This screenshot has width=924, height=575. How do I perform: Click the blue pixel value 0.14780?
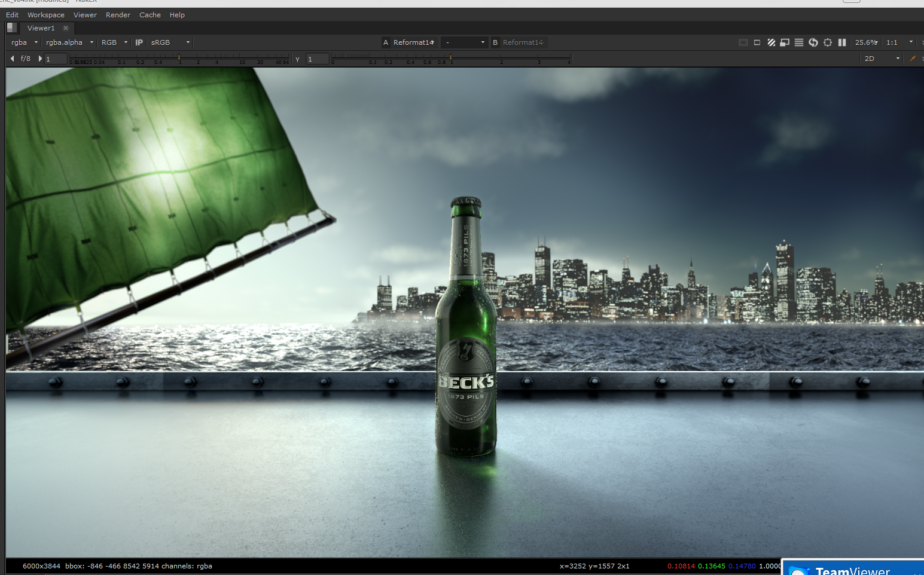point(742,566)
